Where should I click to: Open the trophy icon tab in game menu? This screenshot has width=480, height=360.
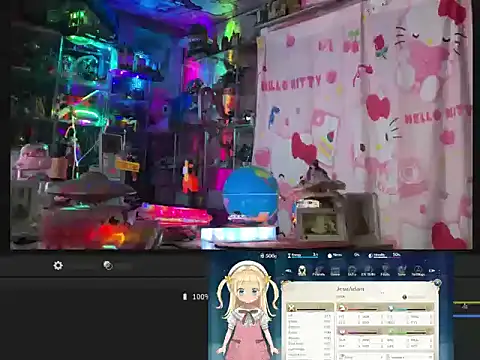click(385, 271)
